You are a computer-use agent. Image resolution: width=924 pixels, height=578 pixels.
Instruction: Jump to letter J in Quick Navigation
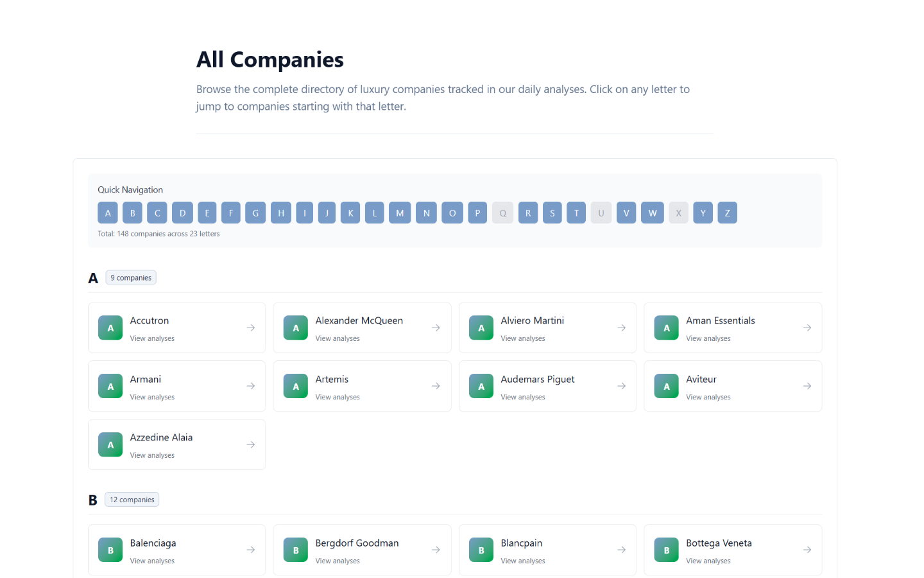pyautogui.click(x=327, y=213)
